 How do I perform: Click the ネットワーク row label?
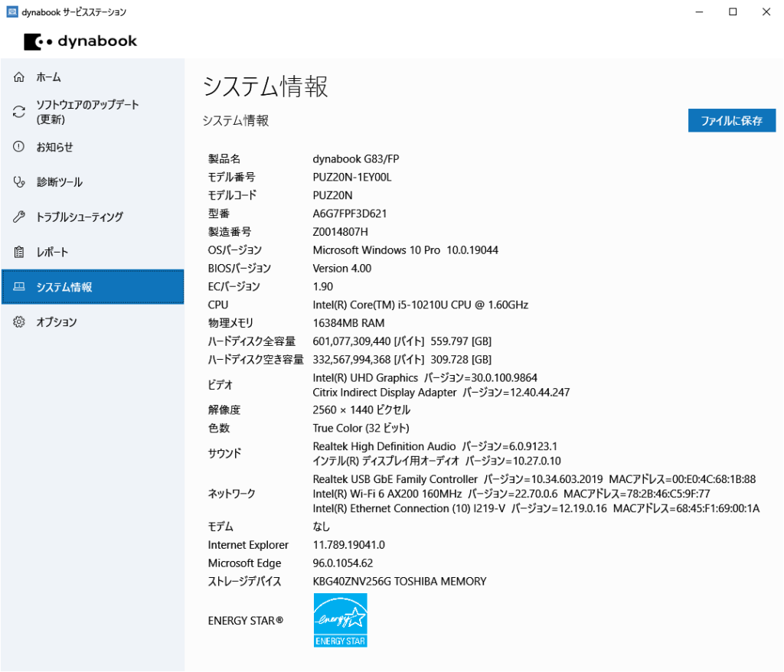coord(231,494)
